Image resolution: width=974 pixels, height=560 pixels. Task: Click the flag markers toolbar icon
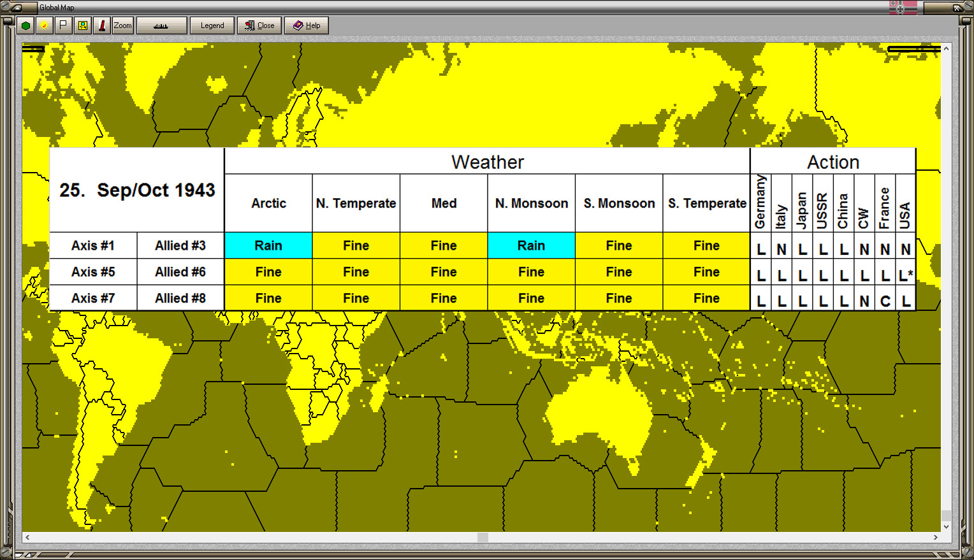click(62, 25)
